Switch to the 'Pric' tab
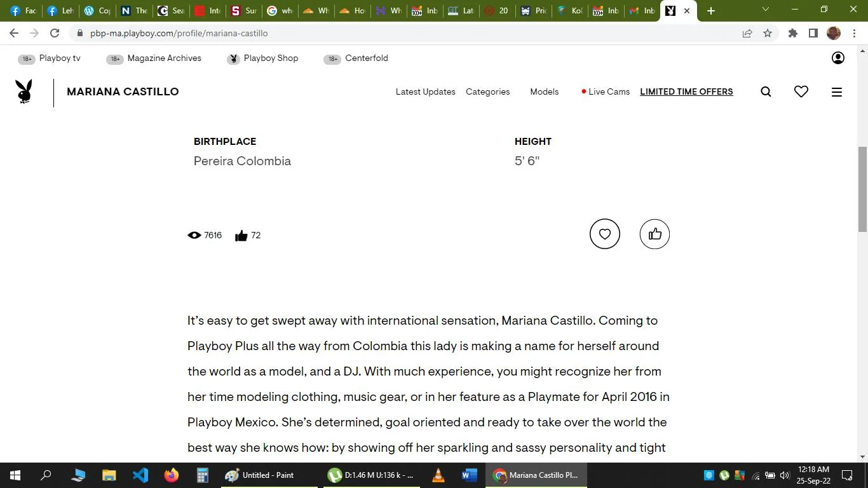 point(533,11)
